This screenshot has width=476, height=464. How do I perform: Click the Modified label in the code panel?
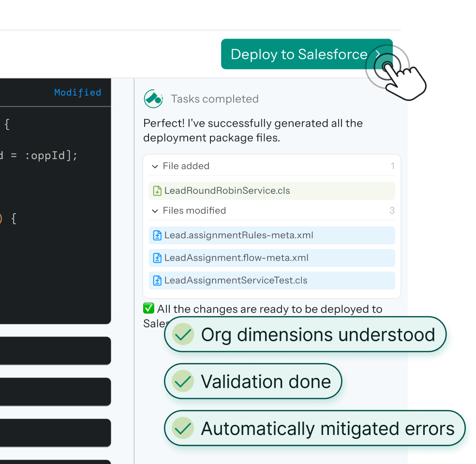coord(78,92)
